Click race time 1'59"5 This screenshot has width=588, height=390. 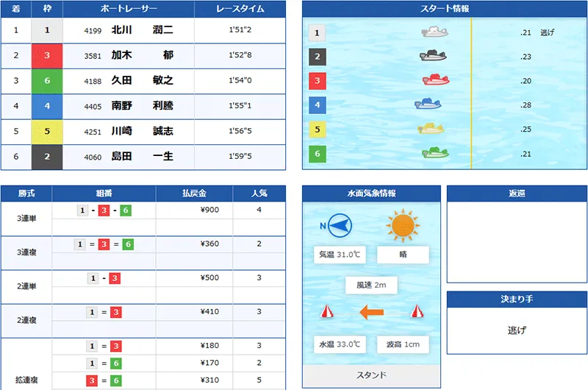coord(240,156)
